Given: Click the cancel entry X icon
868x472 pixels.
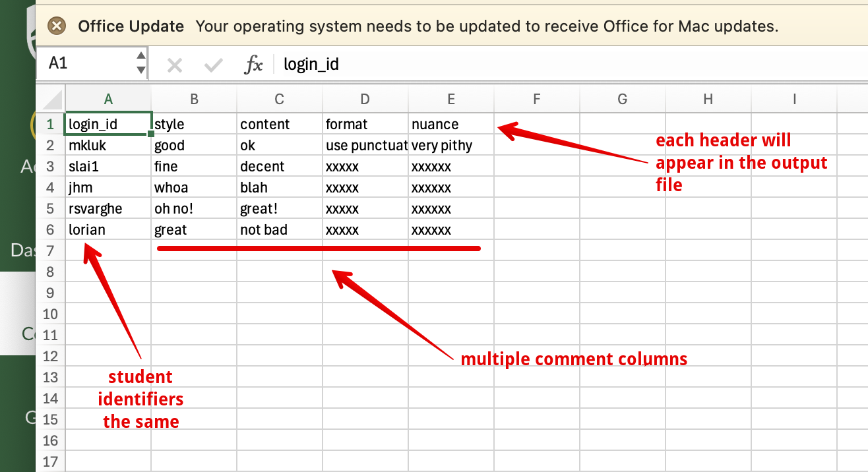Looking at the screenshot, I should (174, 65).
